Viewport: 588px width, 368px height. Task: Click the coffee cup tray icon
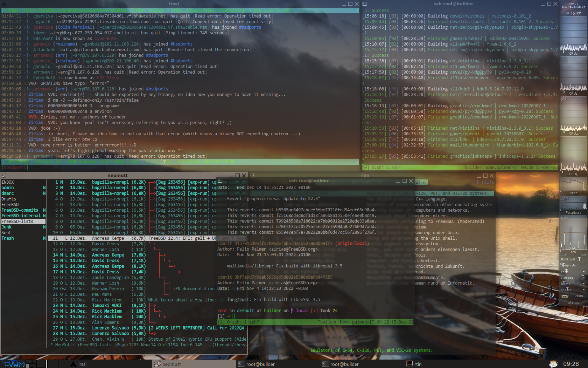[553, 364]
